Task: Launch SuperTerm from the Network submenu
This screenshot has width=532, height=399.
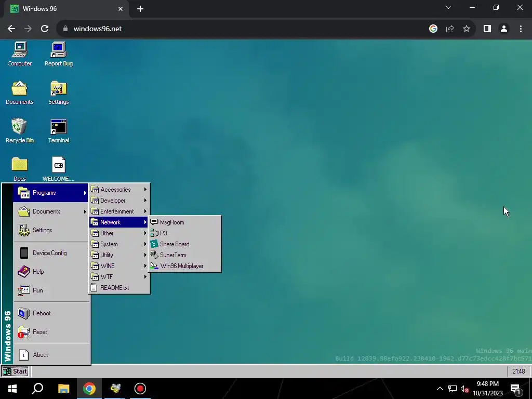Action: tap(185, 255)
